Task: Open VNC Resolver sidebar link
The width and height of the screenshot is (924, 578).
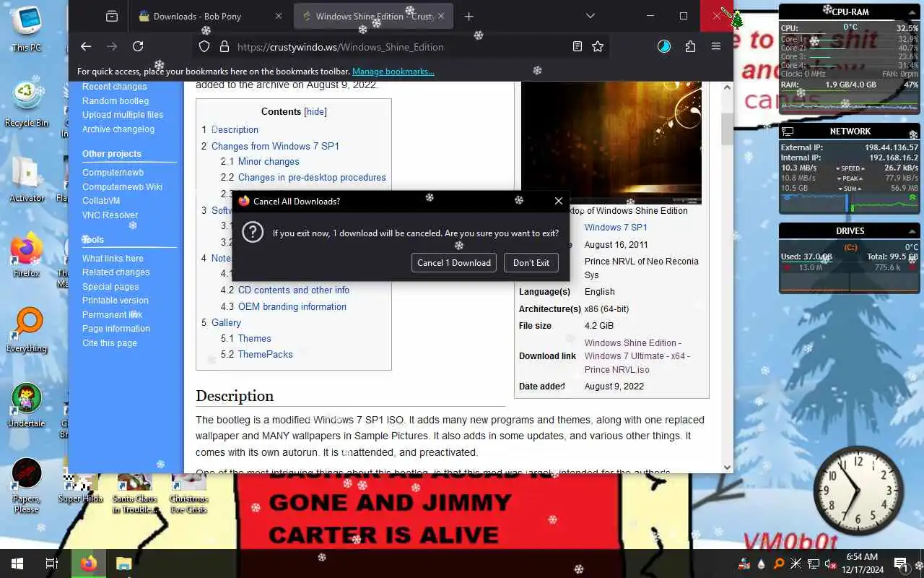Action: point(110,215)
